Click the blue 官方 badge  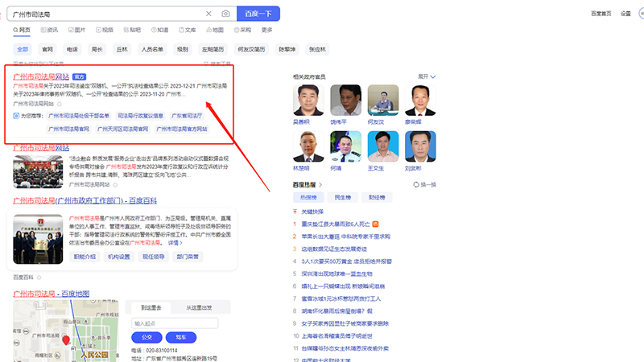coord(79,76)
